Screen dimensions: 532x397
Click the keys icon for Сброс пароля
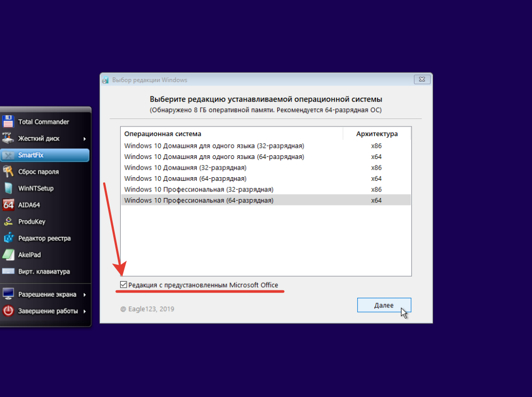8,171
